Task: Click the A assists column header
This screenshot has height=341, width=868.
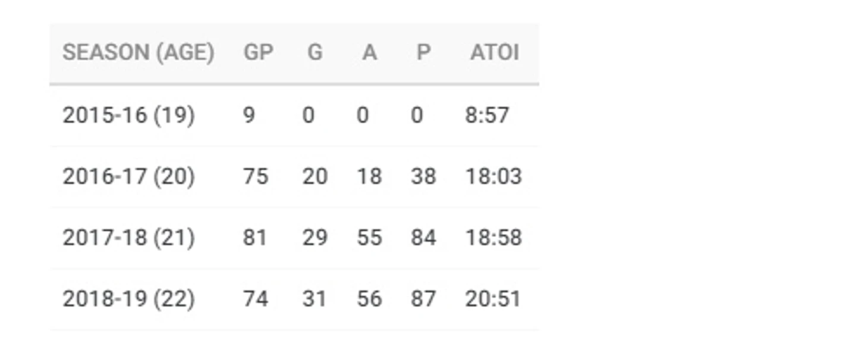Action: 369,53
